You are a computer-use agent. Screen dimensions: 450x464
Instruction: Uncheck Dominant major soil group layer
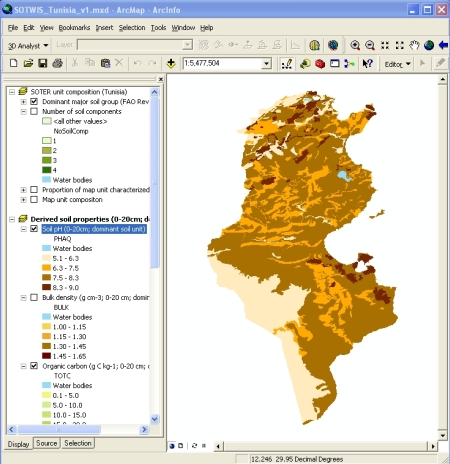tap(34, 101)
